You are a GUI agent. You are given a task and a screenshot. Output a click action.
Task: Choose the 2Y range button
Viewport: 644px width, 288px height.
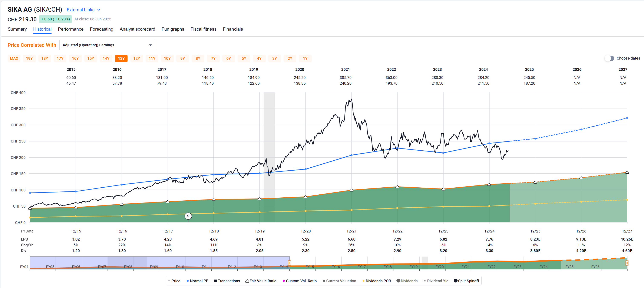pyautogui.click(x=290, y=58)
